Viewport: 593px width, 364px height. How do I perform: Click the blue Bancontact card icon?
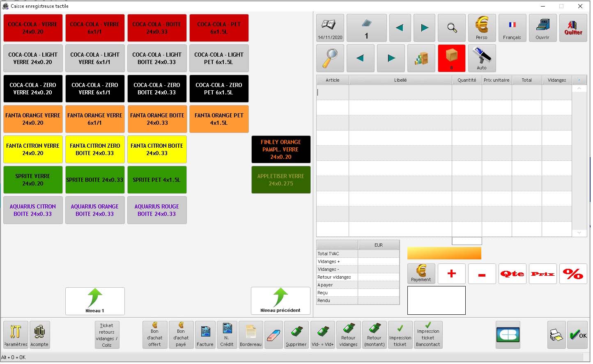point(508,335)
